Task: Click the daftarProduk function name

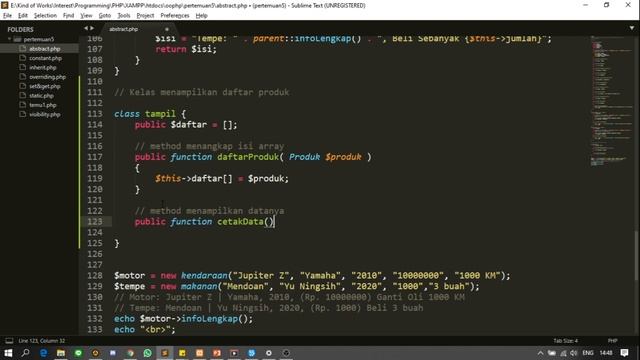Action: coord(248,157)
